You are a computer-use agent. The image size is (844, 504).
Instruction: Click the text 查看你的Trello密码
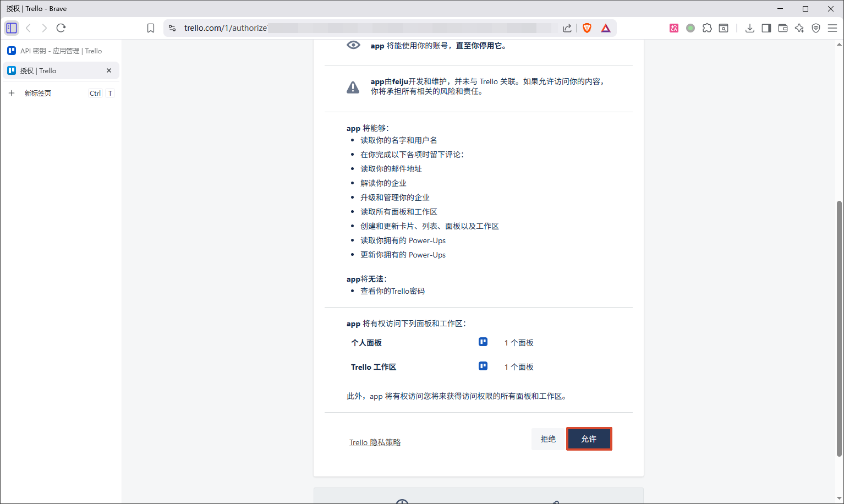pyautogui.click(x=392, y=291)
